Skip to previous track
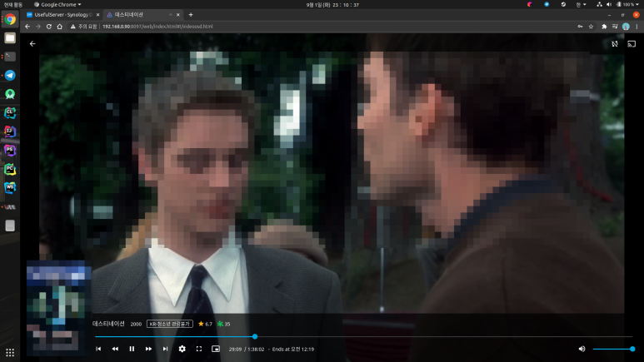The width and height of the screenshot is (644, 362). (98, 349)
